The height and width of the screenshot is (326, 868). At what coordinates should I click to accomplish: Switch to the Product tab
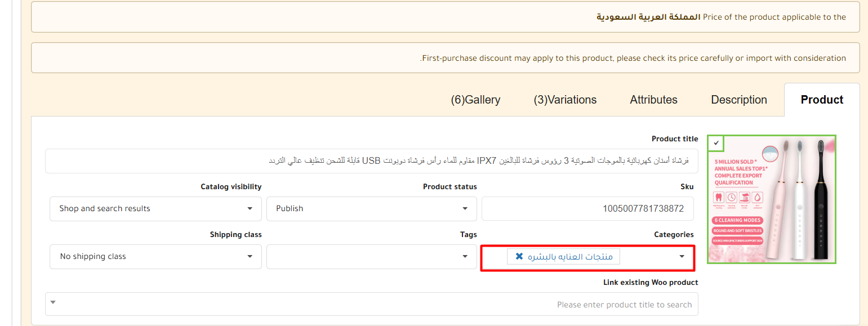click(x=821, y=100)
